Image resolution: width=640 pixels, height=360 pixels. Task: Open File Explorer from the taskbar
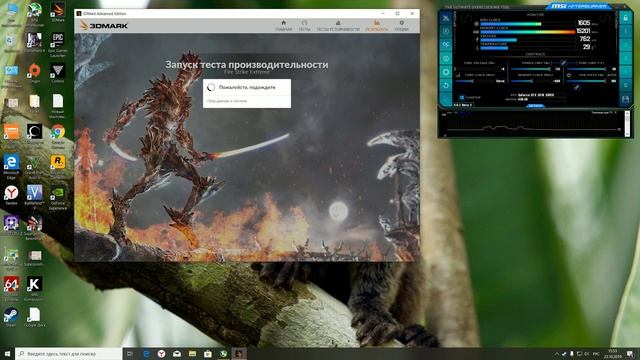(x=192, y=353)
